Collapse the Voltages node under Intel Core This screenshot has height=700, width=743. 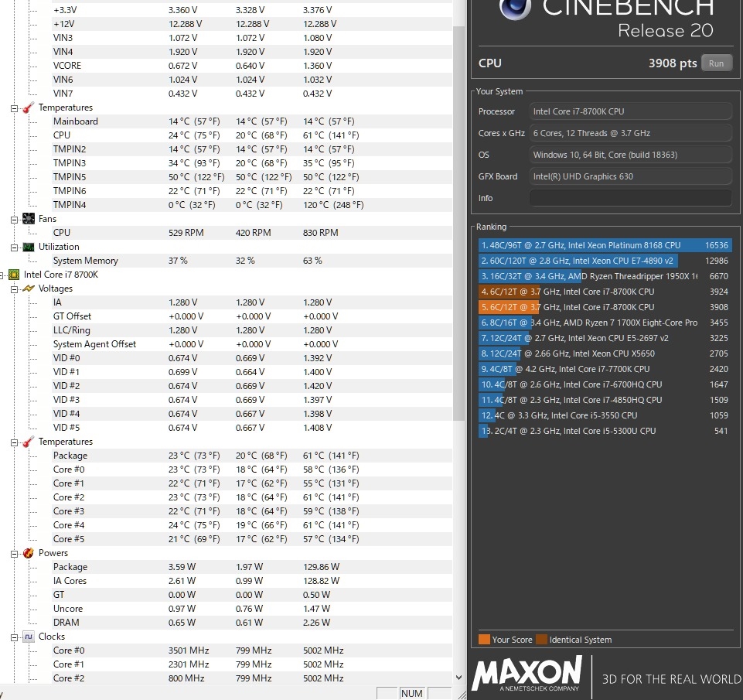pyautogui.click(x=14, y=289)
